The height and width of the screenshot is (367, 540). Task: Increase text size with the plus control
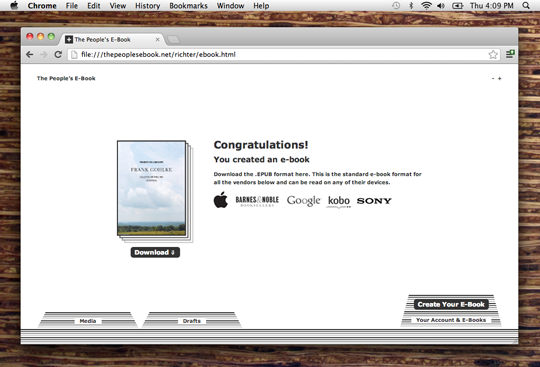point(499,78)
